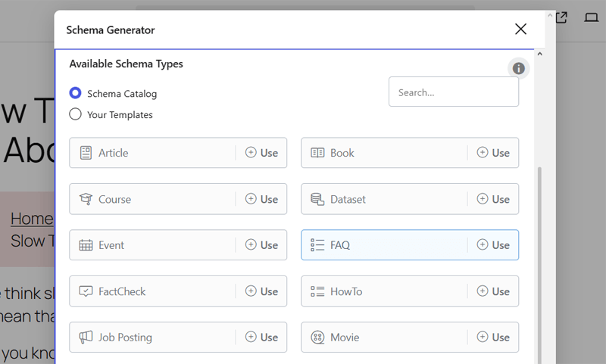Viewport: 606px width, 364px height.
Task: Click the Event calendar icon
Action: [86, 245]
